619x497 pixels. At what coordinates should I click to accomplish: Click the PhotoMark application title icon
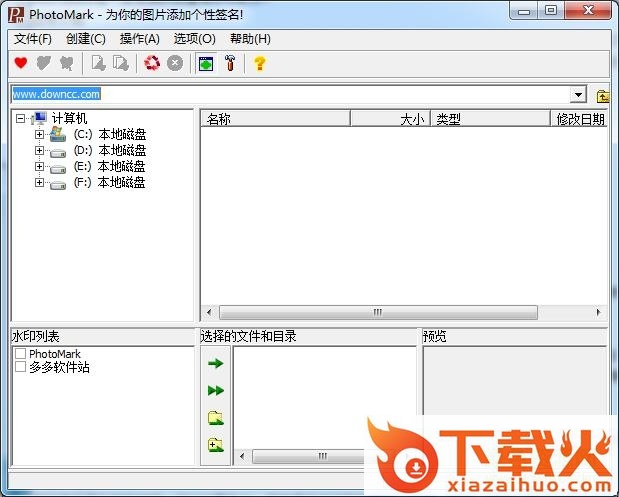(x=16, y=15)
